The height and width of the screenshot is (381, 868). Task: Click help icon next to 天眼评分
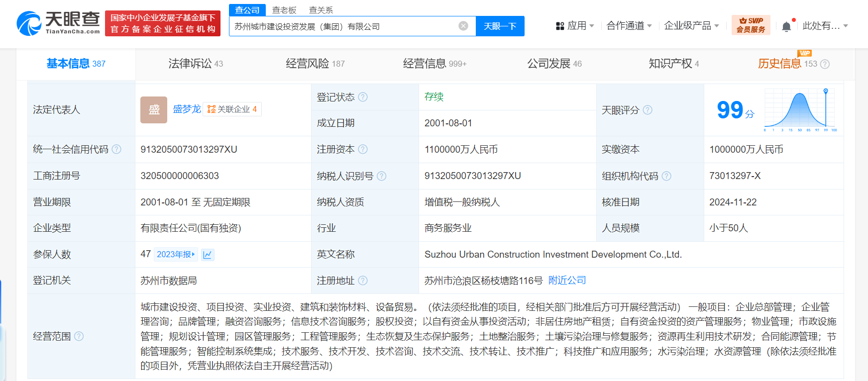point(648,110)
